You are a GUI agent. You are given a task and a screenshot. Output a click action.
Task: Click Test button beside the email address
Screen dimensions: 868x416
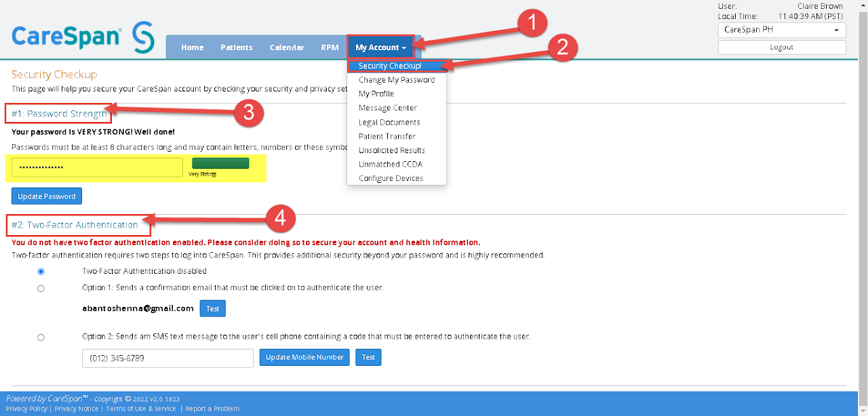(x=213, y=308)
